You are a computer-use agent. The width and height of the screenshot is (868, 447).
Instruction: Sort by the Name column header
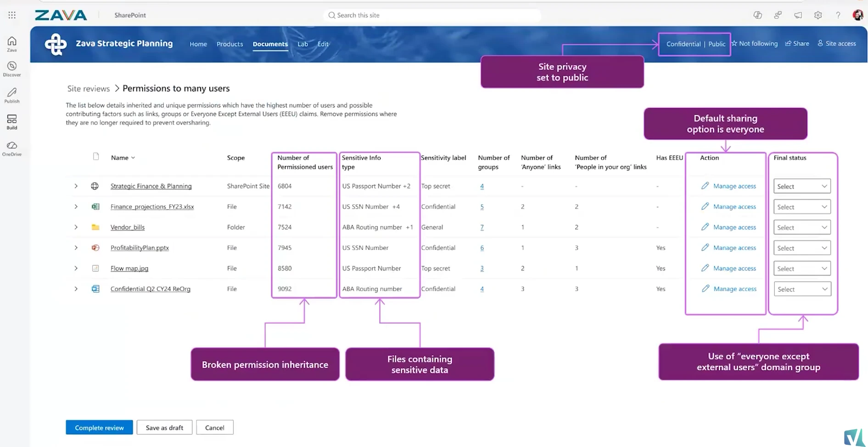(x=123, y=157)
